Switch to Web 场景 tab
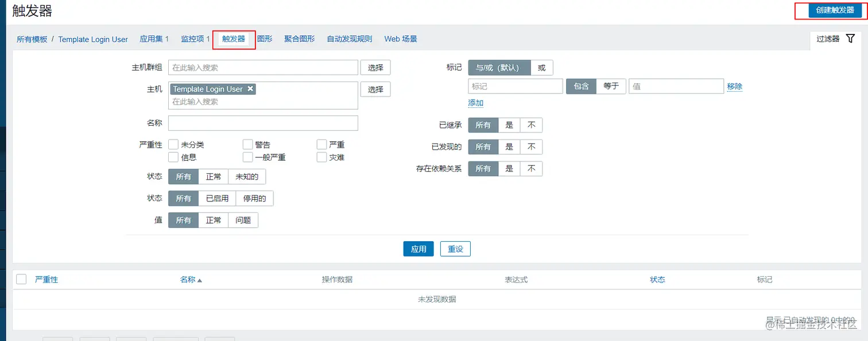 [401, 39]
